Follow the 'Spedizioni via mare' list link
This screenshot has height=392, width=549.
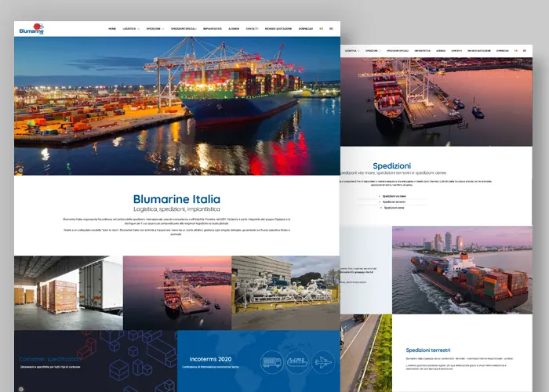pyautogui.click(x=394, y=196)
